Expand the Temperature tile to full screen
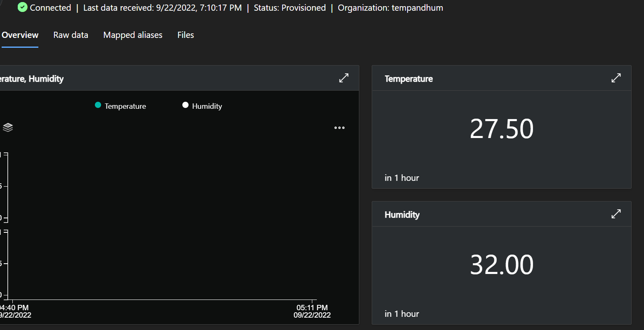The width and height of the screenshot is (644, 330). [616, 77]
